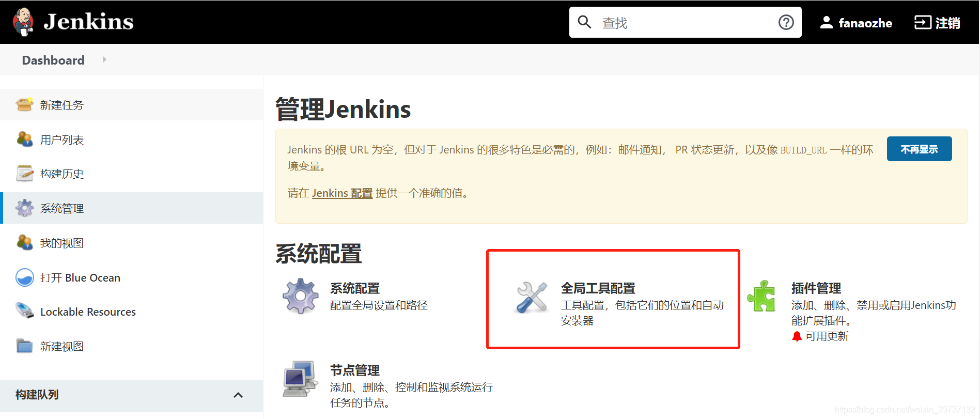Click the 构建队列 panel header text
Image resolution: width=980 pixels, height=419 pixels.
pyautogui.click(x=37, y=395)
